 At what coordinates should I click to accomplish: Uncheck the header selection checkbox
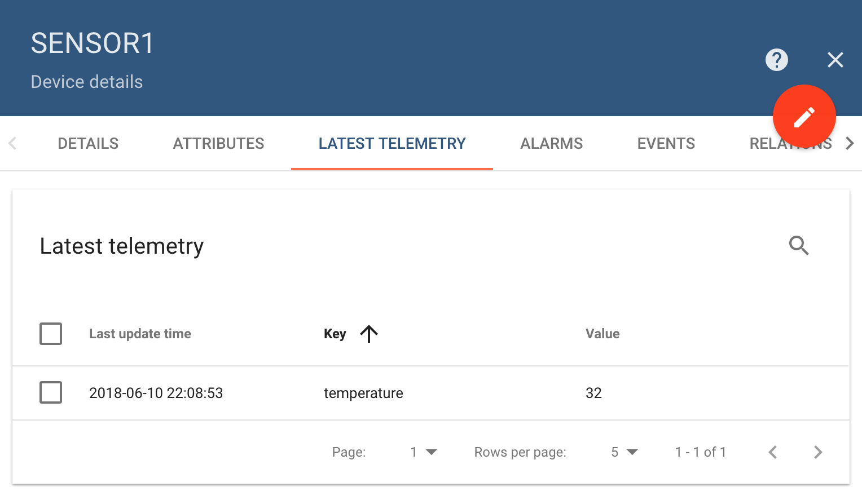pyautogui.click(x=50, y=333)
